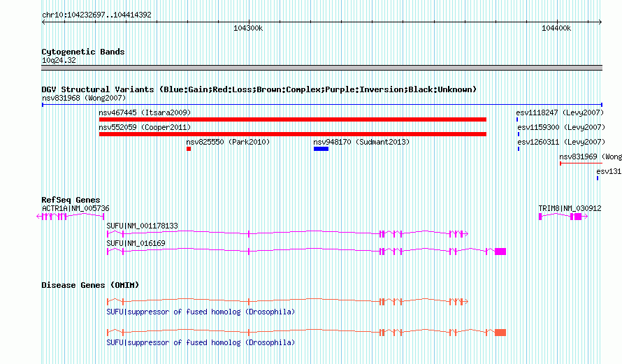Click the TRIM8 gene glyph's large exon
The height and width of the screenshot is (364, 622).
point(578,217)
